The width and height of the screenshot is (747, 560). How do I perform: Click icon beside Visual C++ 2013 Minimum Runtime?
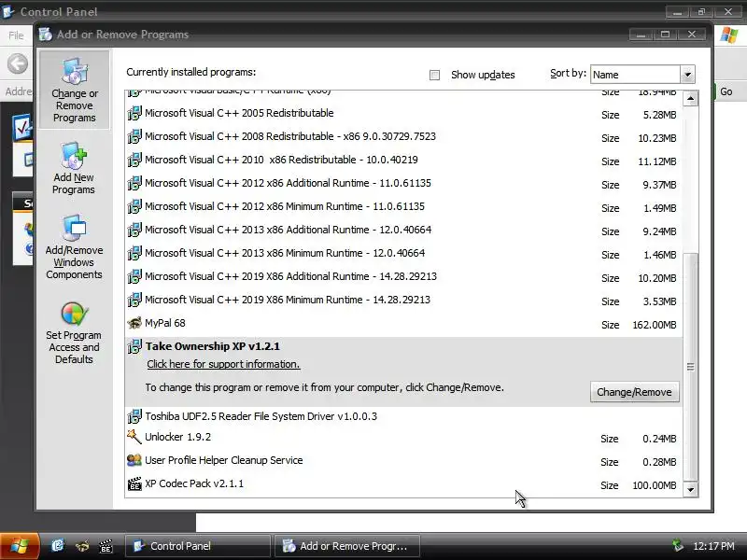pyautogui.click(x=134, y=253)
